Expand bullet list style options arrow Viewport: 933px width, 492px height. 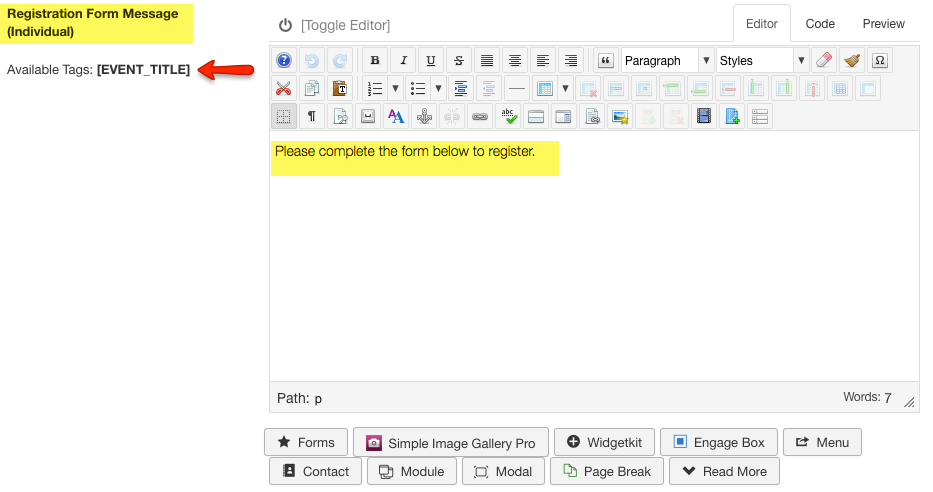pos(439,89)
